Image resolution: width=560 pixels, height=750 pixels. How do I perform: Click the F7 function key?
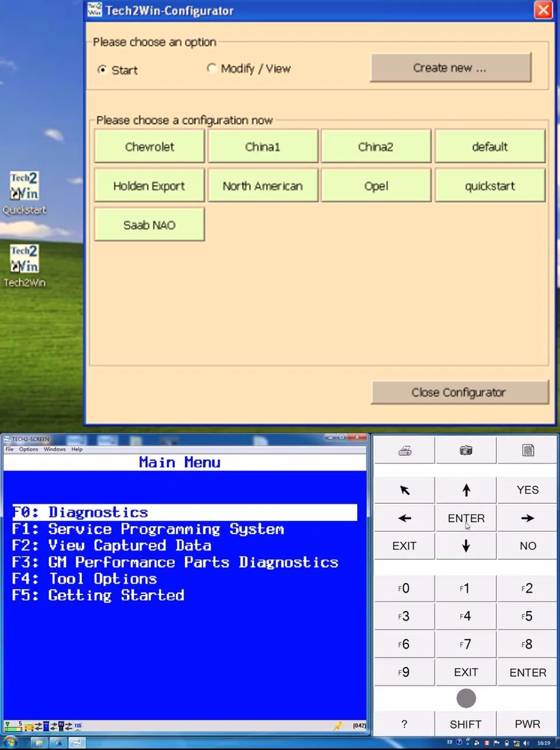coord(466,644)
